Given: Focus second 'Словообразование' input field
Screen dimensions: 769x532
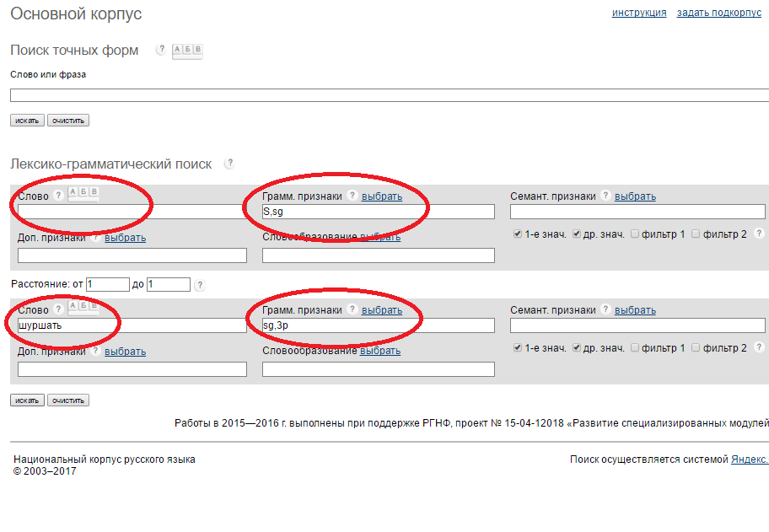Looking at the screenshot, I should pyautogui.click(x=378, y=369).
